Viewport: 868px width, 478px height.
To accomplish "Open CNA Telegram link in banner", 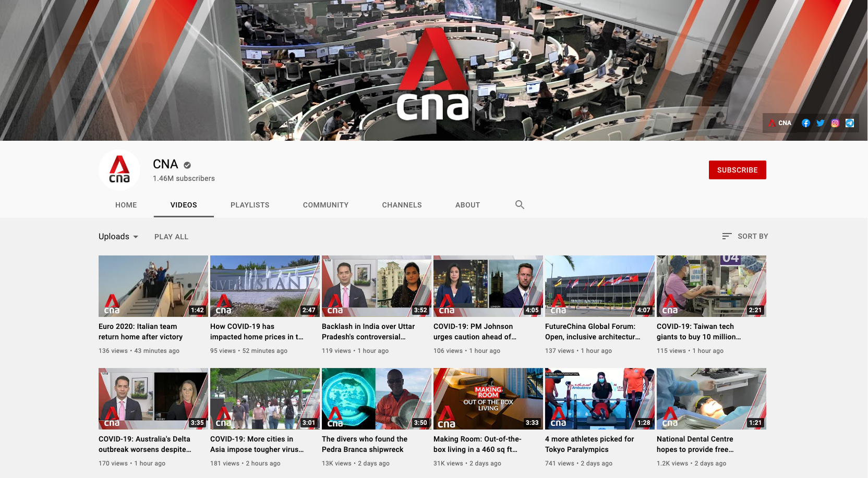I will pos(850,123).
